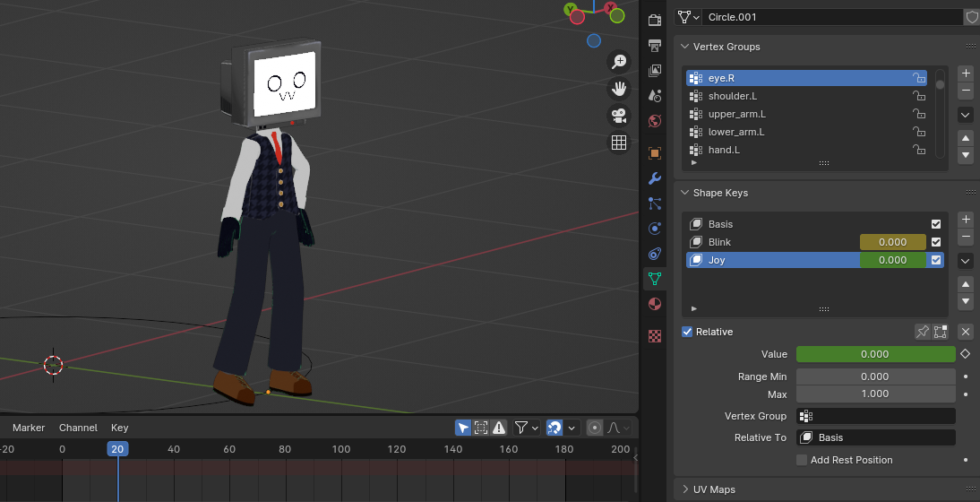980x502 pixels.
Task: Move vertex group up in list
Action: tap(966, 138)
